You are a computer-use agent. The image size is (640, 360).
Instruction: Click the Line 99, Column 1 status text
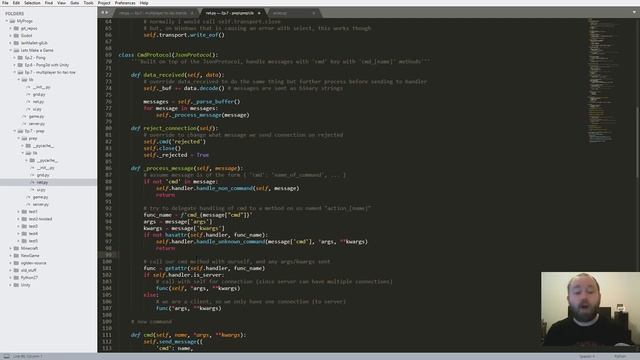click(x=27, y=356)
